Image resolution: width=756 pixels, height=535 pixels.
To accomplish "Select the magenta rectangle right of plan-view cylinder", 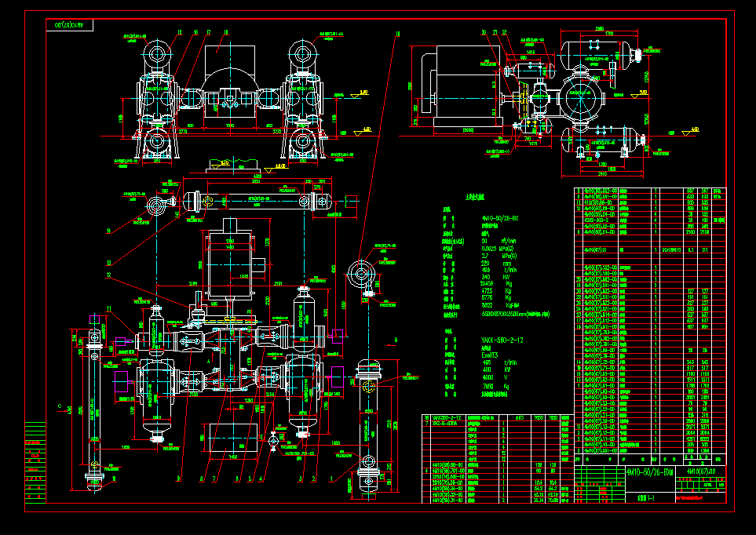I will 338,377.
